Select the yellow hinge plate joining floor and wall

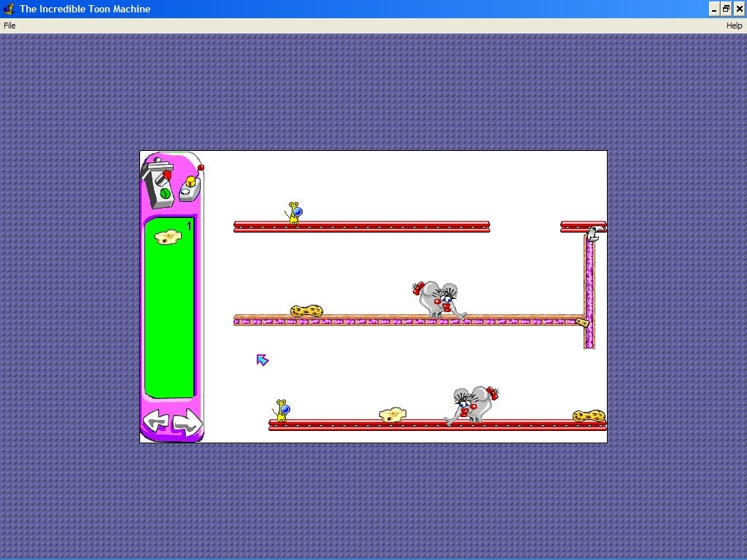click(x=582, y=323)
